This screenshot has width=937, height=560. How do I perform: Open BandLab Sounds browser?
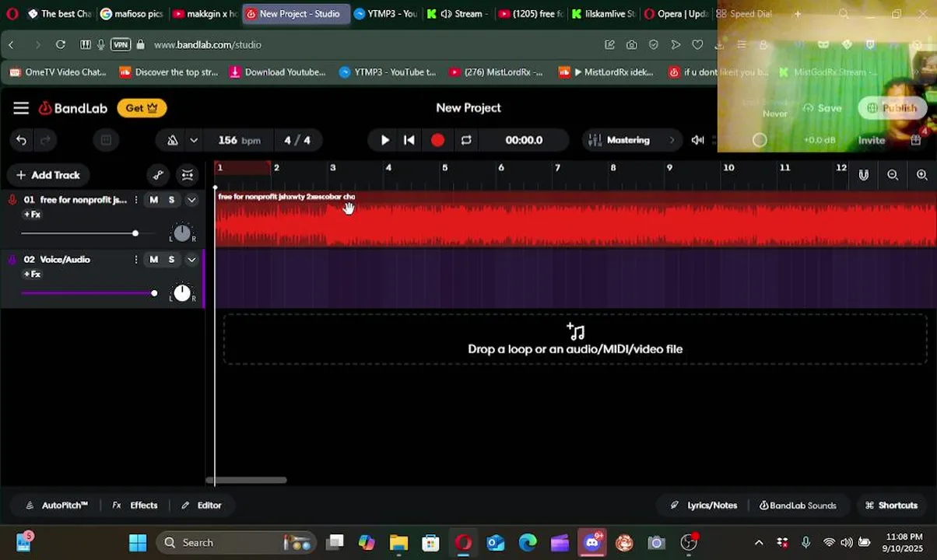click(798, 506)
